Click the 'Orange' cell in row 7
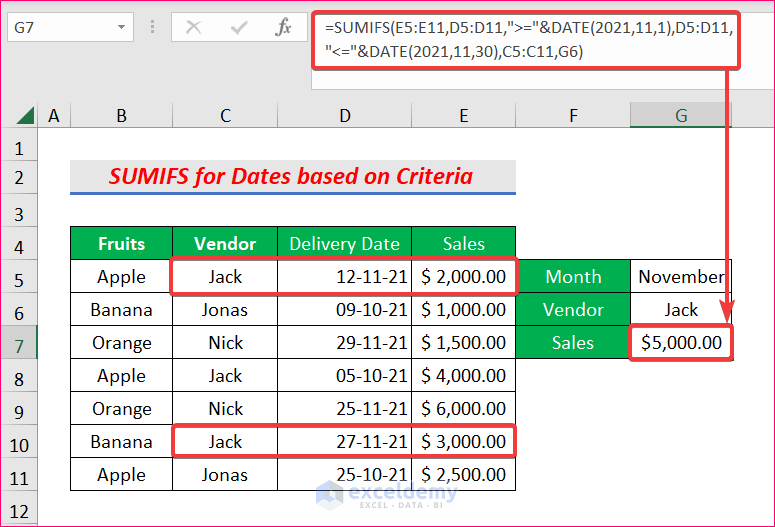The image size is (775, 527). point(122,342)
